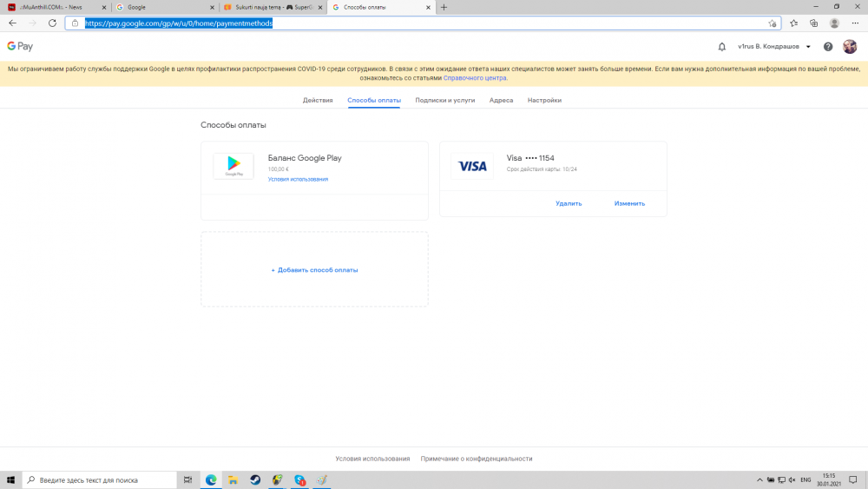Click Удалить on the Visa card
The width and height of the screenshot is (868, 489).
pos(569,204)
